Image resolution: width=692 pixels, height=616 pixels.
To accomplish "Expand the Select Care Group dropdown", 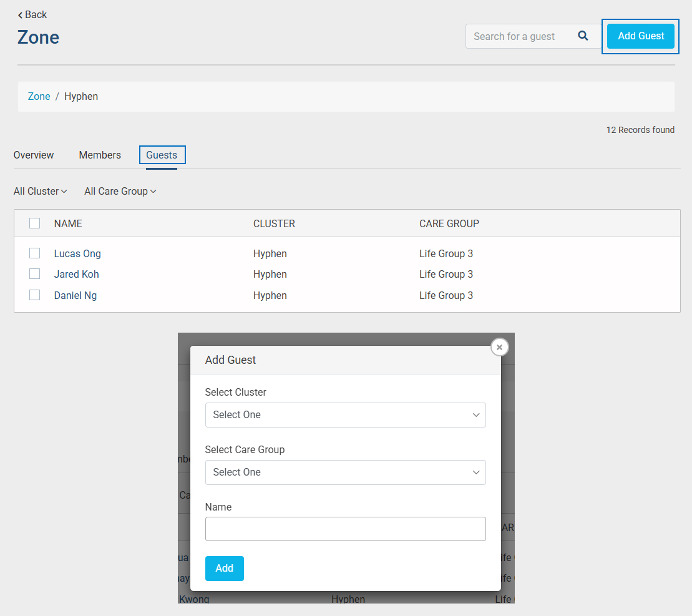I will click(x=345, y=472).
